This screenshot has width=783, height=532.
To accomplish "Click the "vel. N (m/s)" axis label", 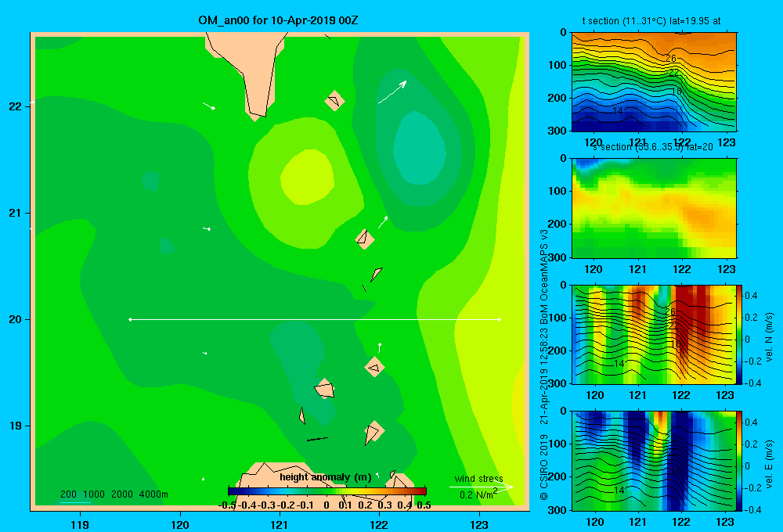I will point(769,337).
